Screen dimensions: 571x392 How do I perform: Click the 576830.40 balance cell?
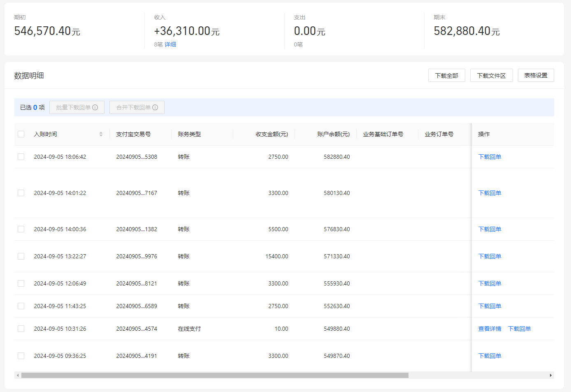(x=337, y=229)
